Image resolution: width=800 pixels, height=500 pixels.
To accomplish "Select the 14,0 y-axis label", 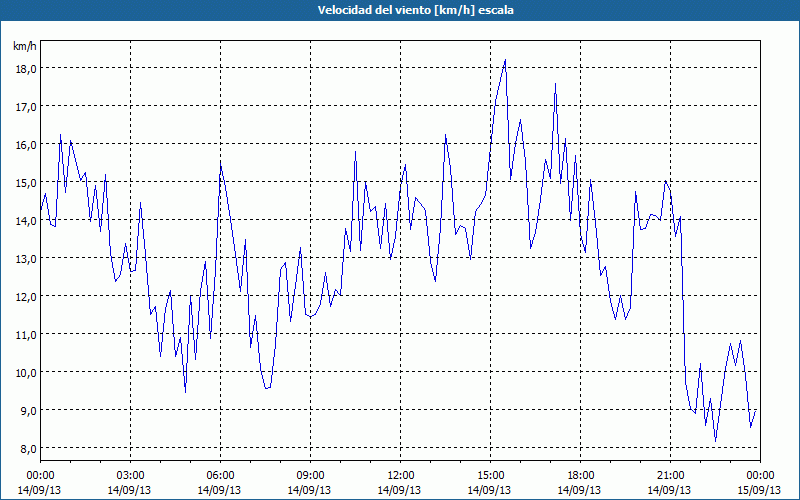I will [x=26, y=221].
